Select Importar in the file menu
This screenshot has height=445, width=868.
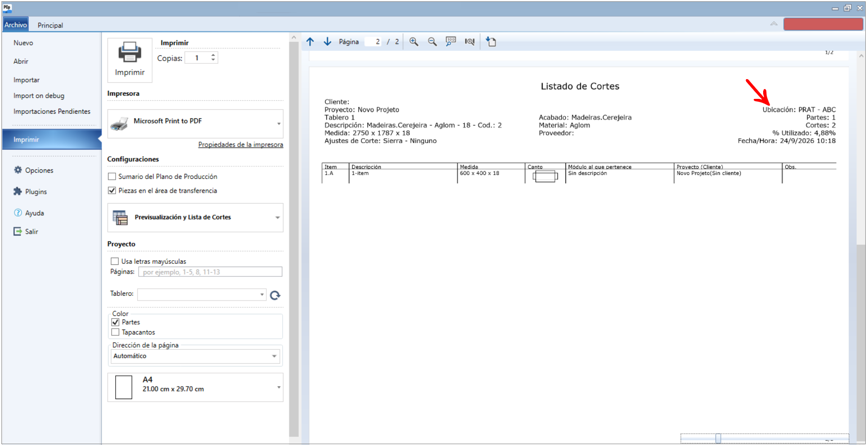[27, 80]
